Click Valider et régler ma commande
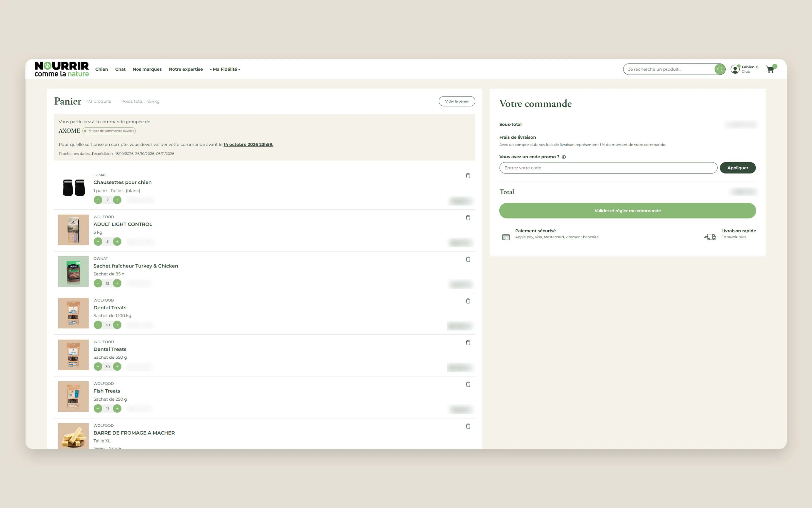Screen dimensions: 812x508 coord(628,211)
